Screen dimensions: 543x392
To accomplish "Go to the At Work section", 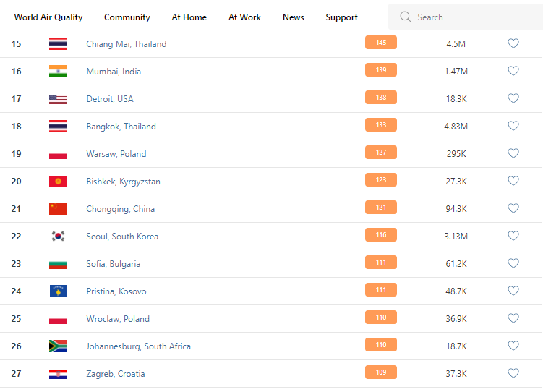I will [x=244, y=17].
